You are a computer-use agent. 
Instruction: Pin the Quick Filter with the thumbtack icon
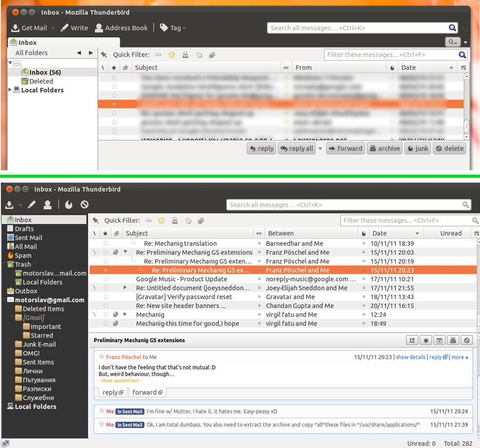point(96,221)
